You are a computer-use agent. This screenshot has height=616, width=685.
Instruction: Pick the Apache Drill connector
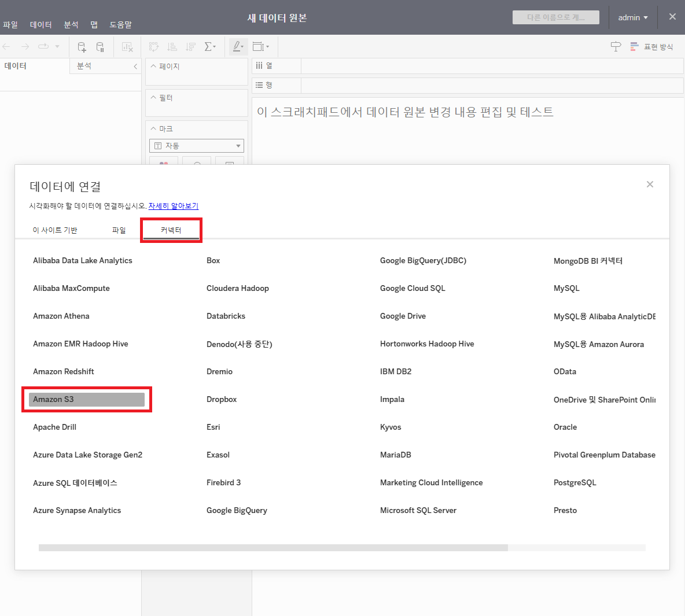(x=54, y=427)
